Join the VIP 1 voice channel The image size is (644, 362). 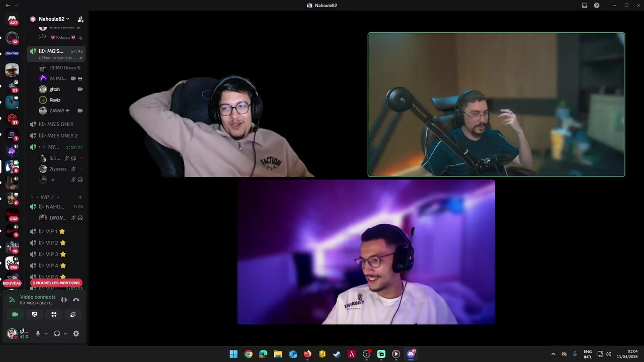(56, 231)
